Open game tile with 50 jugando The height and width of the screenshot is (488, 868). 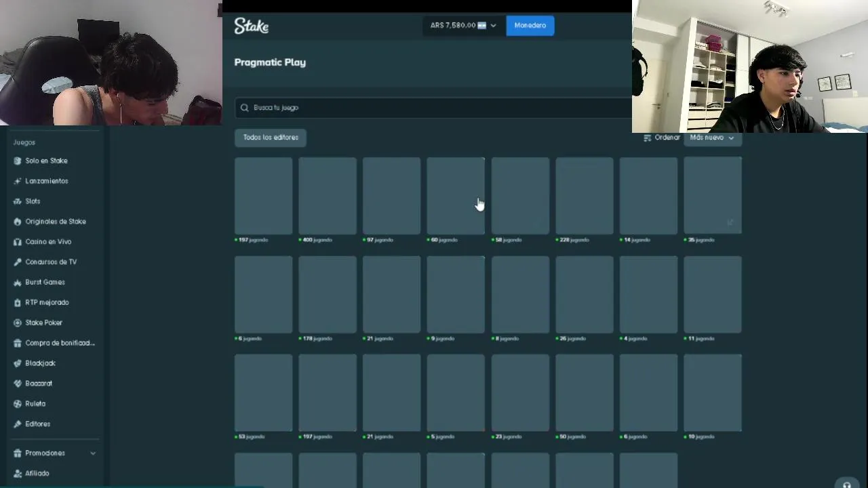tap(585, 392)
